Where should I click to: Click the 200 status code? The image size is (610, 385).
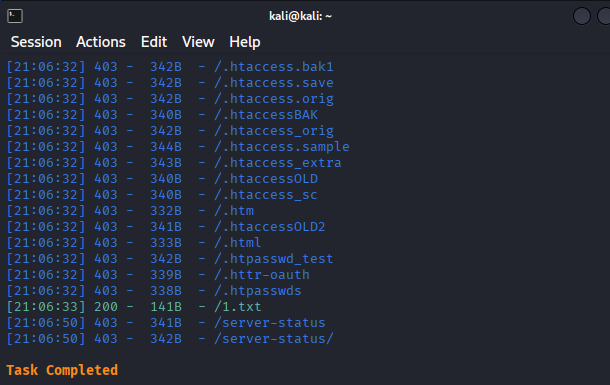coord(106,307)
